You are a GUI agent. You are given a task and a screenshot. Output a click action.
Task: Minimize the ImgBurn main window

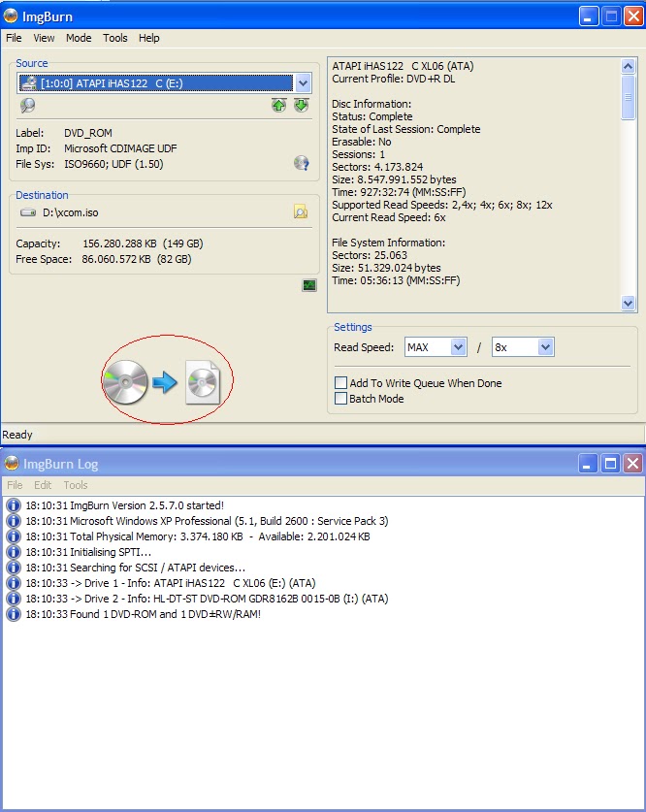pyautogui.click(x=588, y=16)
